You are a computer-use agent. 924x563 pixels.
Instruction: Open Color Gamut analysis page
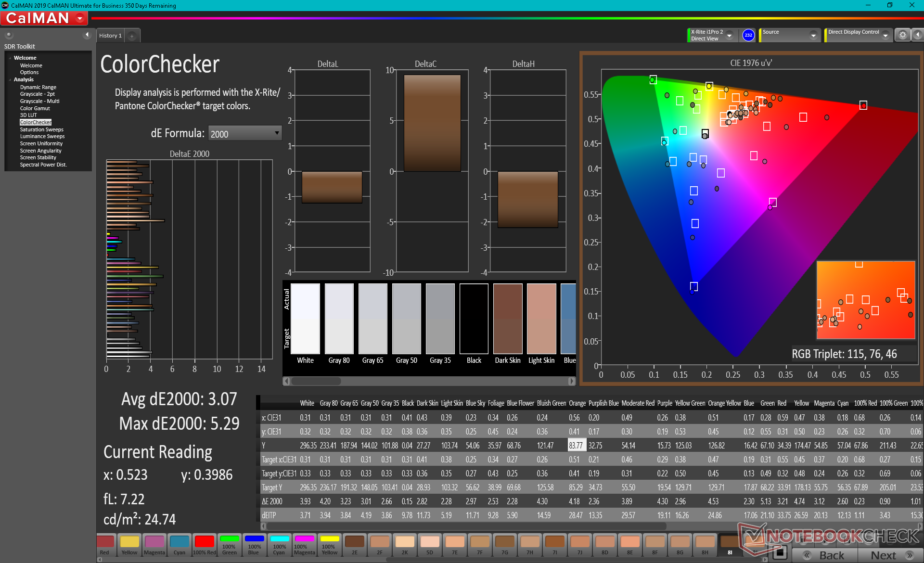pos(35,108)
